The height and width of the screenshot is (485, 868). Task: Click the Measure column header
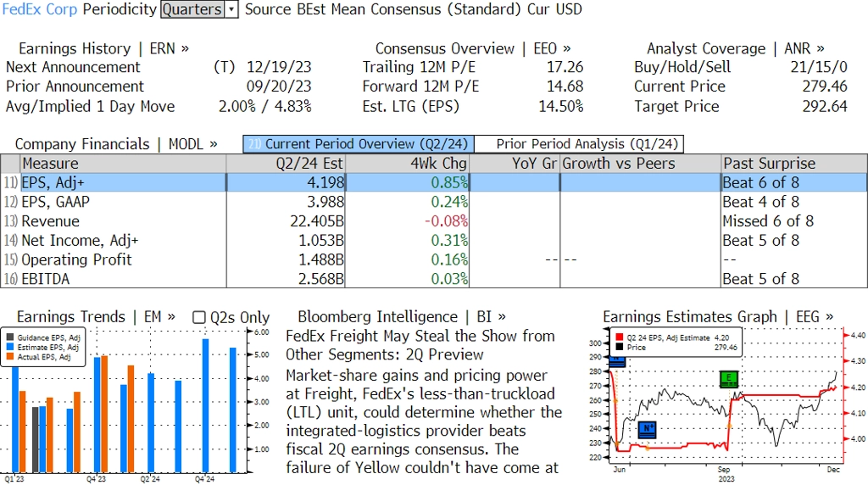coord(123,164)
